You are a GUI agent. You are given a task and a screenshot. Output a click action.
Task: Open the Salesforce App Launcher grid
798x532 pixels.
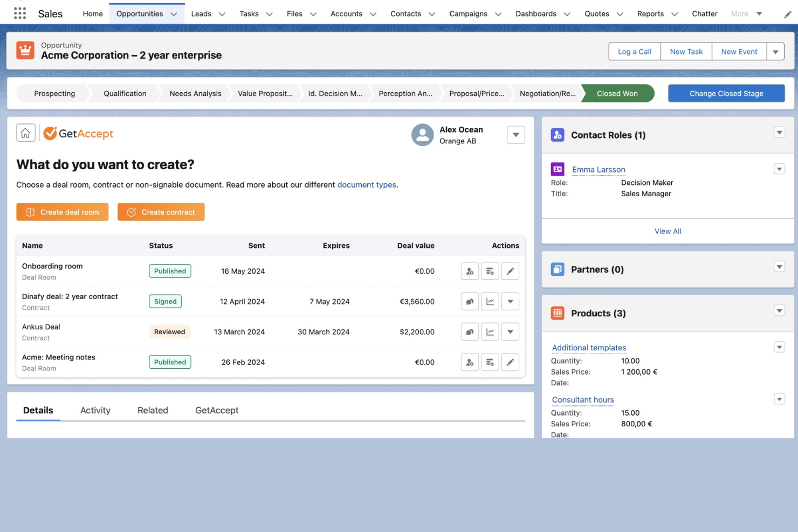point(20,12)
